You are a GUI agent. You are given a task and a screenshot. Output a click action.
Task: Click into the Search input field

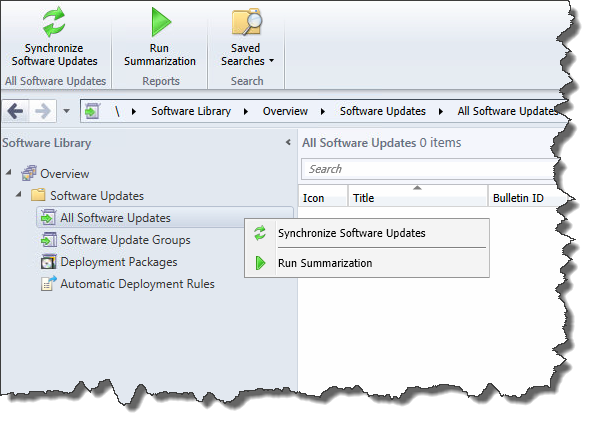tap(428, 169)
